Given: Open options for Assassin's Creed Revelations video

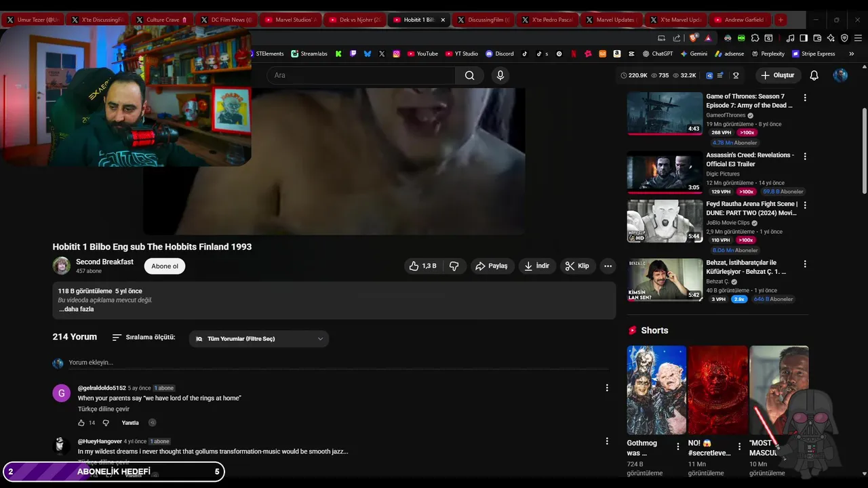Looking at the screenshot, I should tap(805, 157).
